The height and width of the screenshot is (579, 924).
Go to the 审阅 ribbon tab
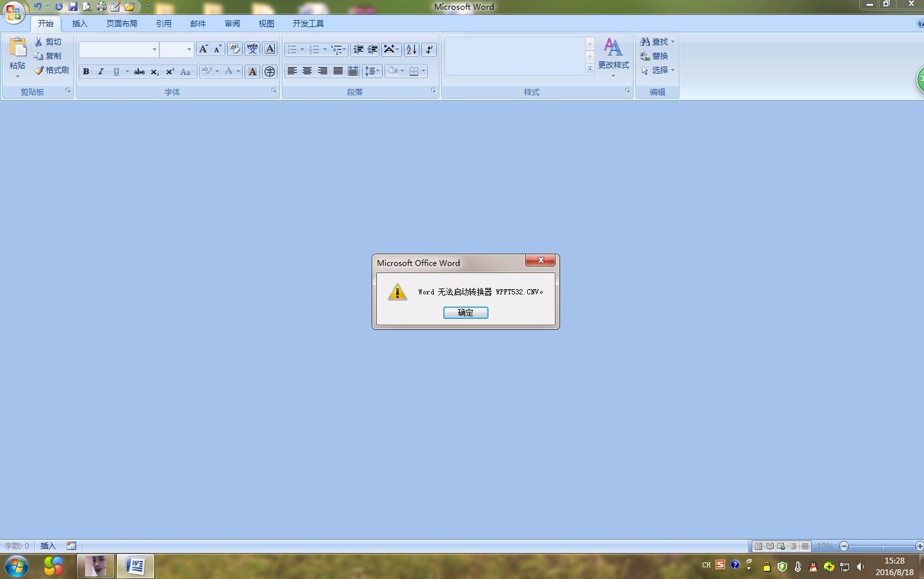point(232,23)
